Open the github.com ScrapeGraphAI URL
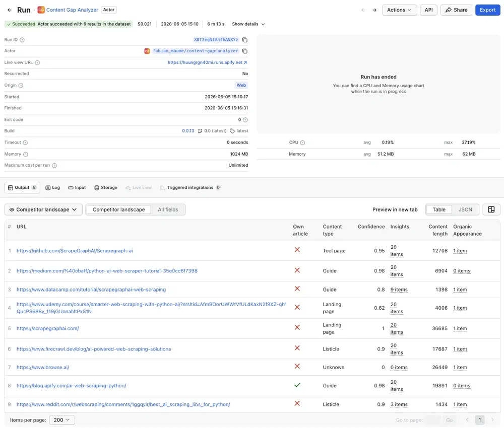The height and width of the screenshot is (428, 504). pos(75,251)
